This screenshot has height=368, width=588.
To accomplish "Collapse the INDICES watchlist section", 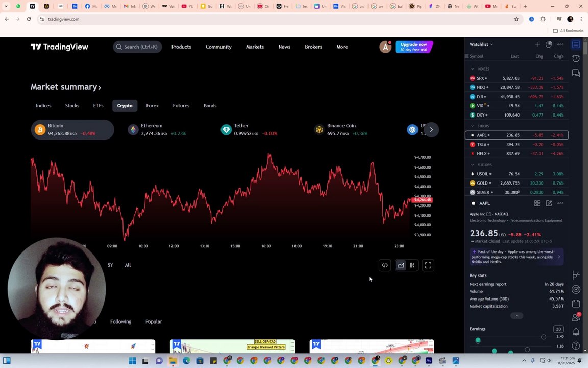I will [472, 69].
